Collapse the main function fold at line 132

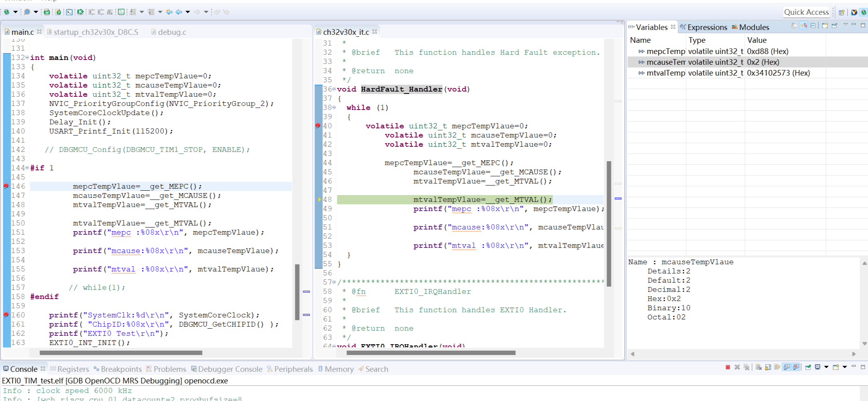point(27,58)
